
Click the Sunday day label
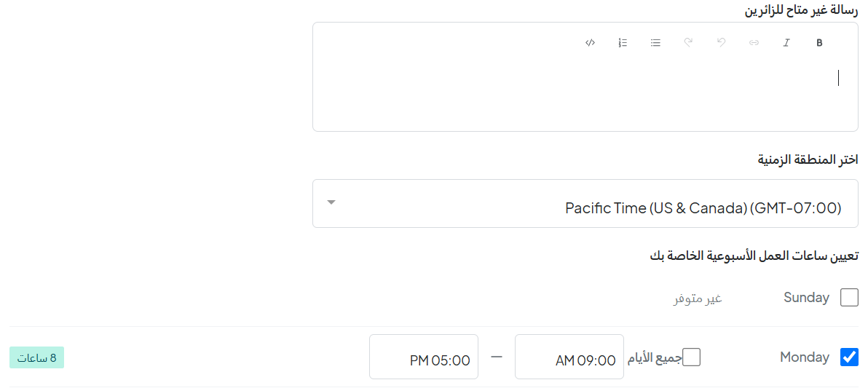[x=807, y=298]
